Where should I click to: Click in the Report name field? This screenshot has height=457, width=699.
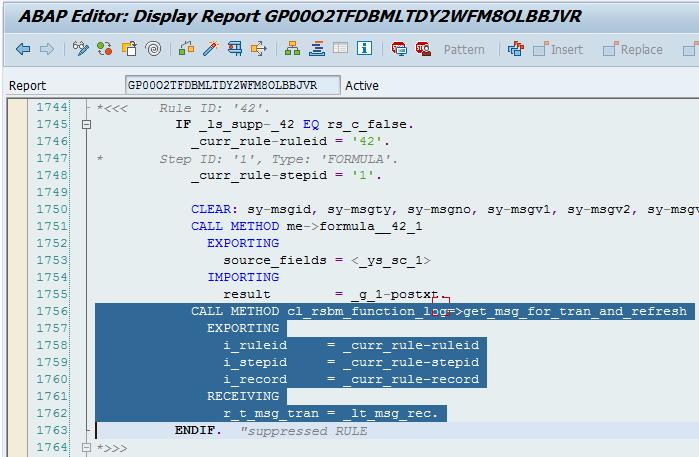coord(232,86)
